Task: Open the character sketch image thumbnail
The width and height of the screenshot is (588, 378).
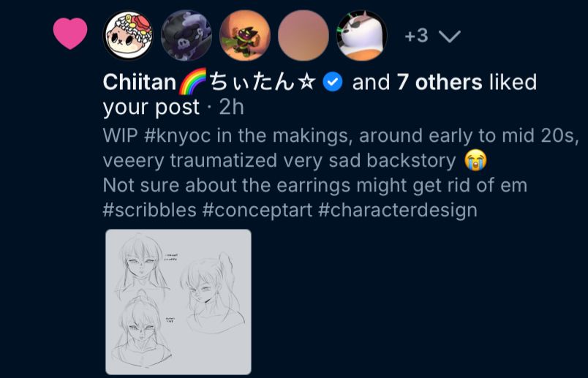Action: coord(178,302)
